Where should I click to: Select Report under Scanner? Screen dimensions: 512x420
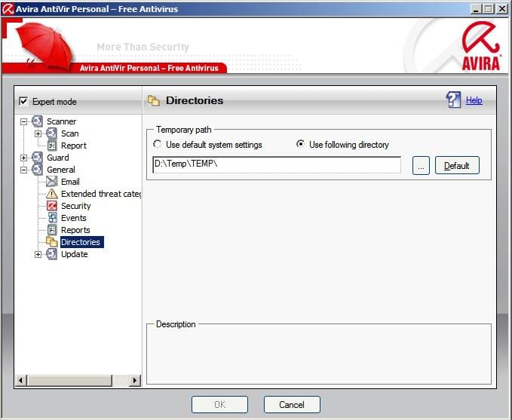tap(74, 146)
